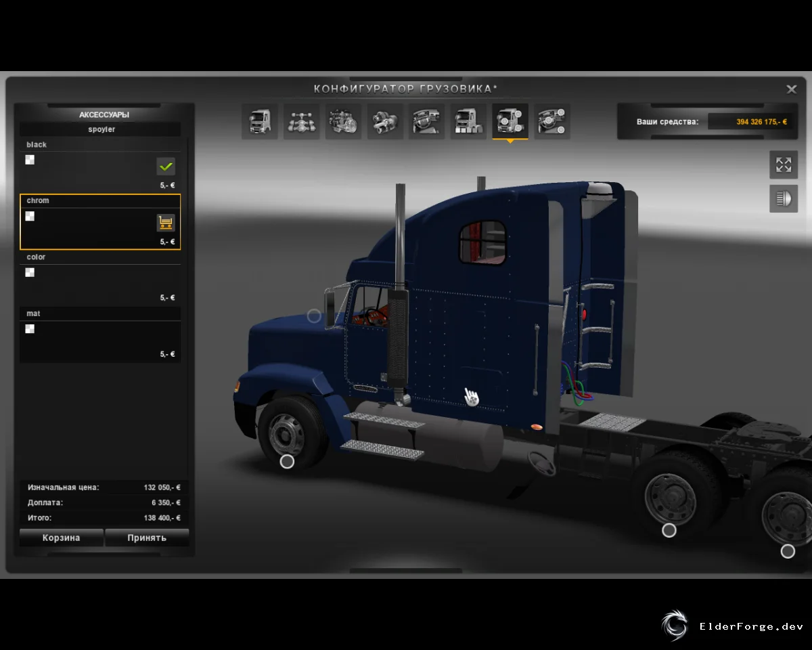Select the chrom spoiler thumbnail
This screenshot has height=650, width=812.
tap(30, 216)
